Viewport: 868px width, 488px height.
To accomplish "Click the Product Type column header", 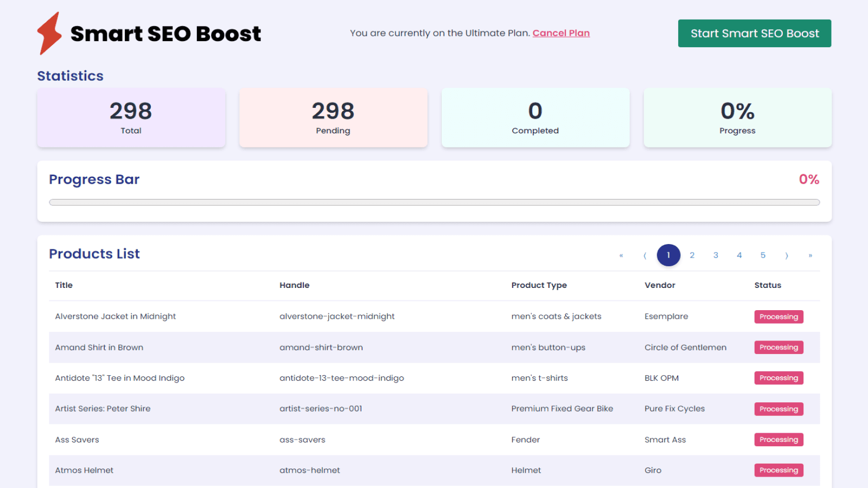I will (x=539, y=285).
